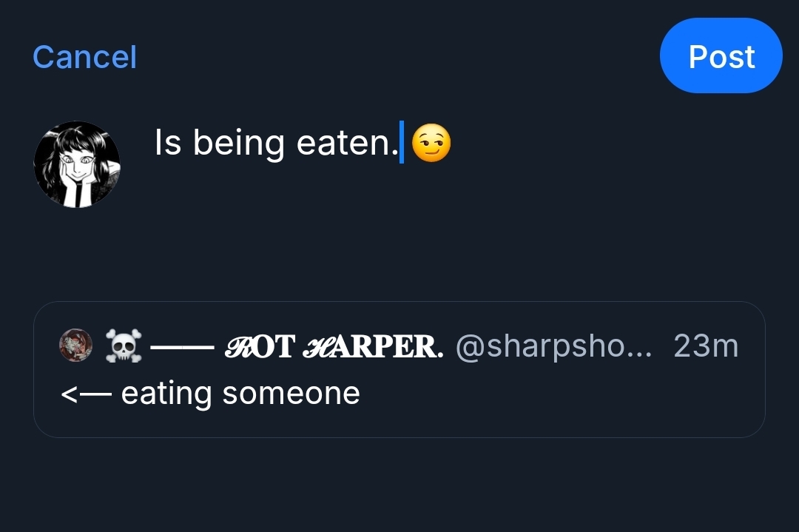Click the word "Is" in the draft
799x532 pixels.
pos(167,143)
